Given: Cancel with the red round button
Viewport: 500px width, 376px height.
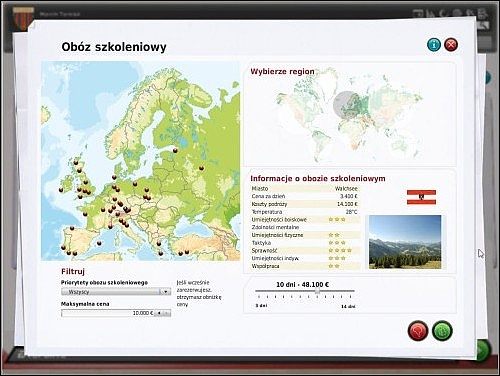Looking at the screenshot, I should [x=418, y=331].
